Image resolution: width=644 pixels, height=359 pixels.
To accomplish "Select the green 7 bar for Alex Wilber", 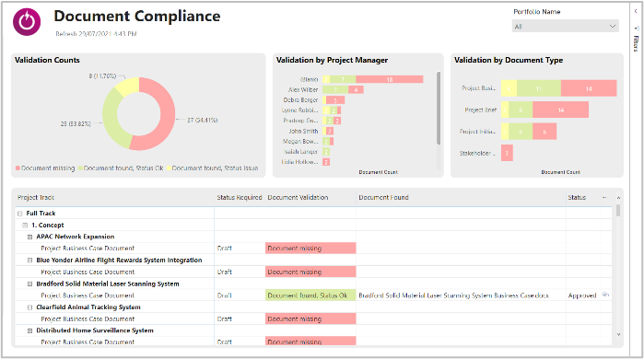I will pyautogui.click(x=335, y=89).
